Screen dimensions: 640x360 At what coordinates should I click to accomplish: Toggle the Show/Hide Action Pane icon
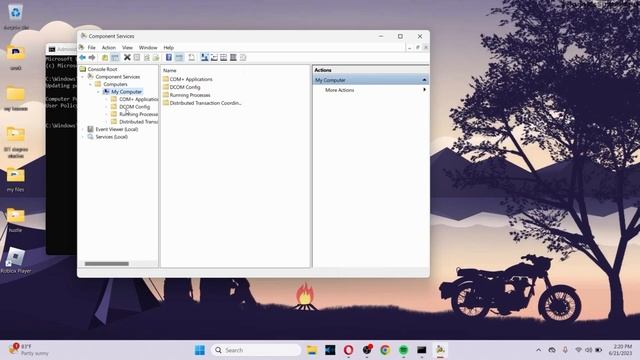[x=179, y=58]
